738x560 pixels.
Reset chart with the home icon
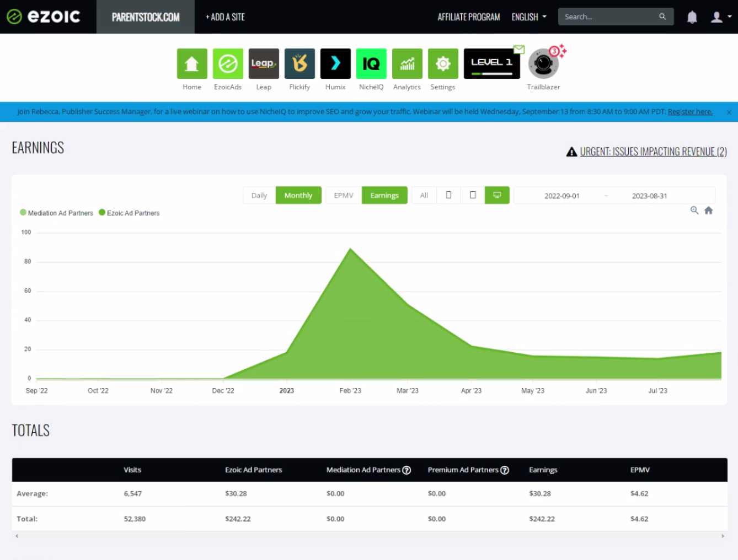(709, 210)
